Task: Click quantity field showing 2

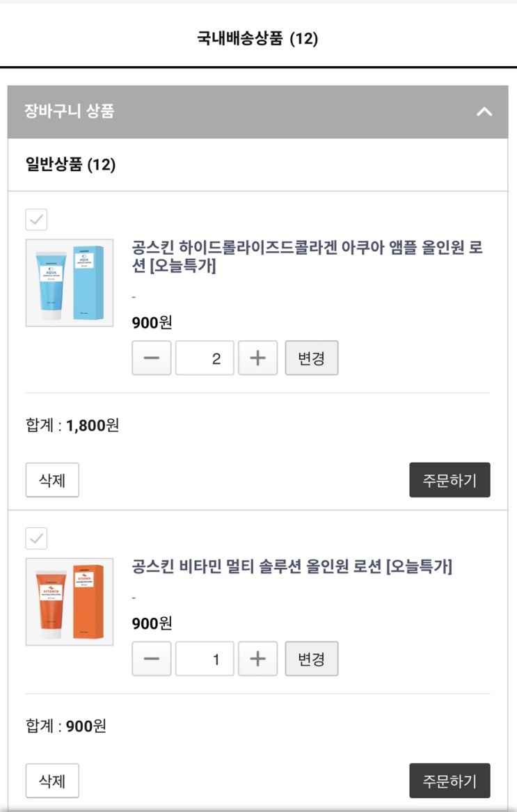Action: tap(205, 358)
